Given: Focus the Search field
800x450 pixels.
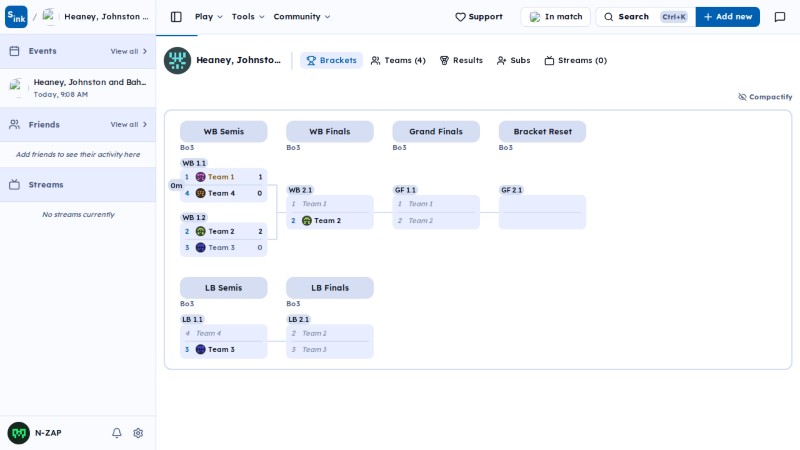Looking at the screenshot, I should (645, 17).
